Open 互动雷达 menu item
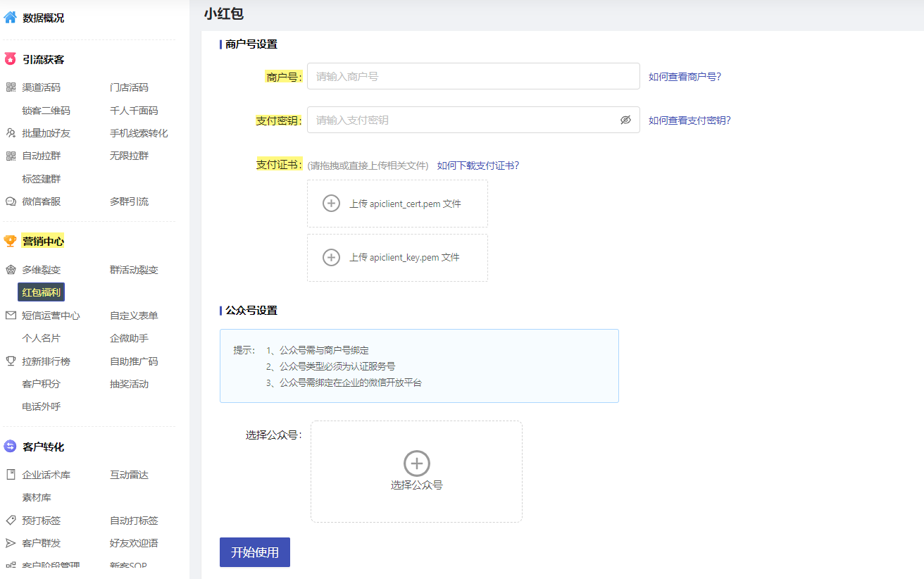This screenshot has width=924, height=579. point(129,475)
